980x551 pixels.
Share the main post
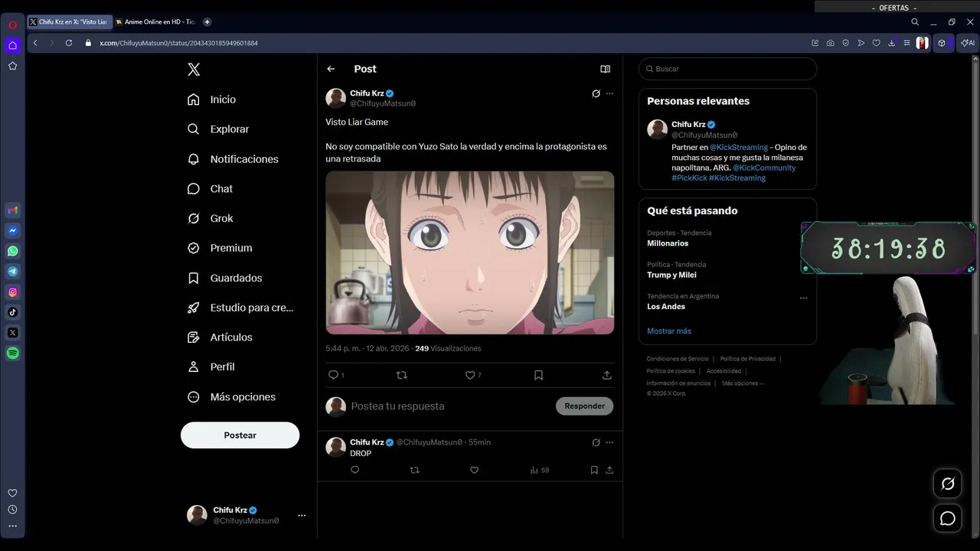click(x=606, y=375)
